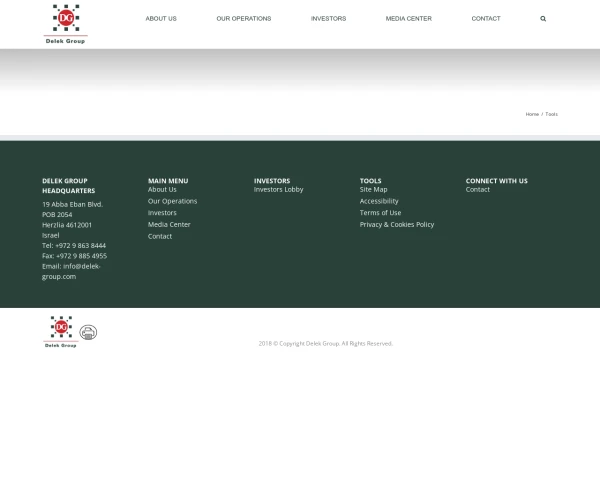Open Contact link under Main Menu
Screen dimensions: 600x480
[x=160, y=237]
